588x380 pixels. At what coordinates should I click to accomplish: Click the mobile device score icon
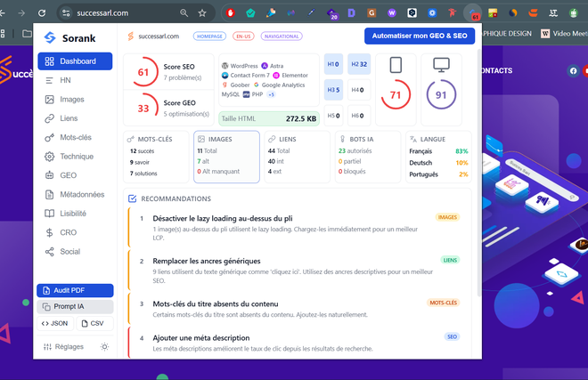[x=396, y=66]
